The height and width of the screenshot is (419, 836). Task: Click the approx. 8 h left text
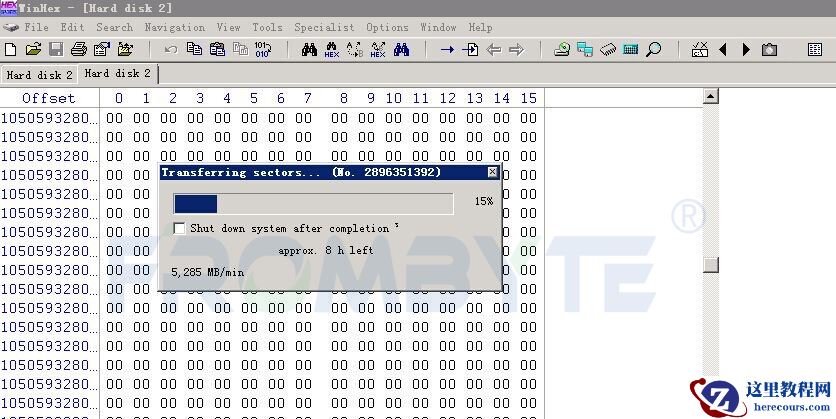(x=326, y=251)
